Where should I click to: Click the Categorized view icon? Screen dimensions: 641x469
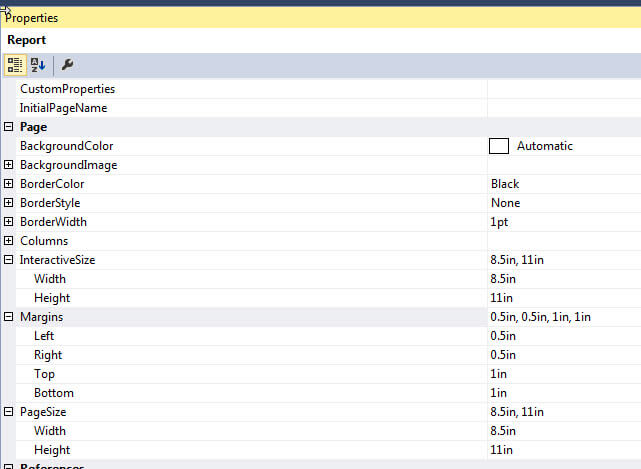pos(15,65)
